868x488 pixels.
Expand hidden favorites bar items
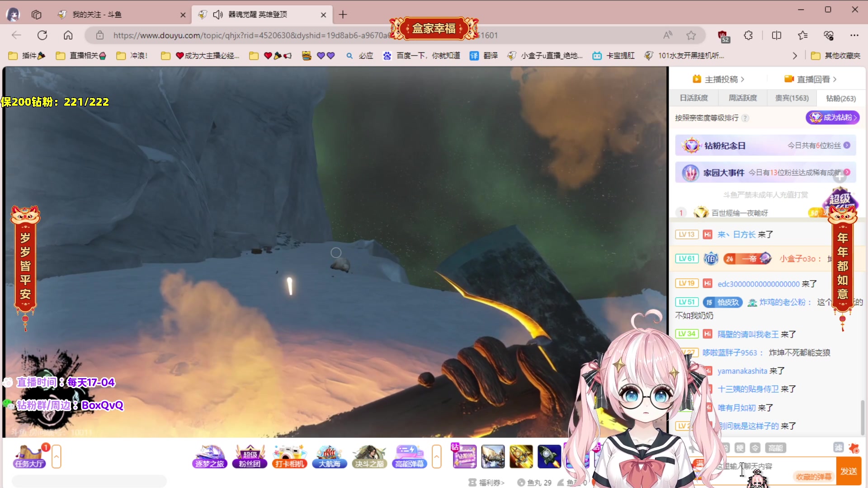[x=795, y=56]
